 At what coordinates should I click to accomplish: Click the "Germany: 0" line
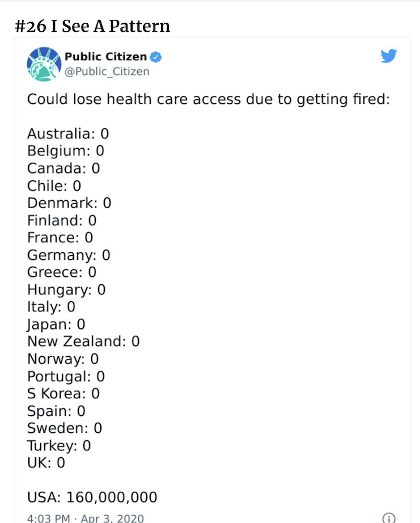click(69, 255)
